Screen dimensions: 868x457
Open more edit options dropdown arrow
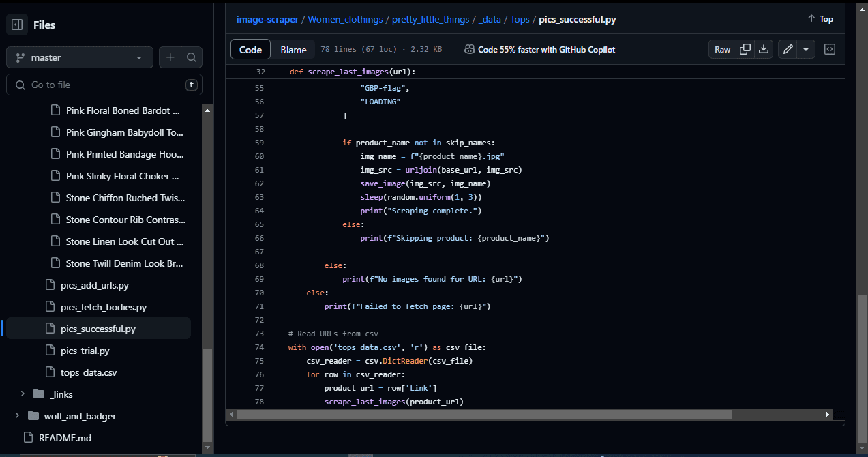[806, 49]
